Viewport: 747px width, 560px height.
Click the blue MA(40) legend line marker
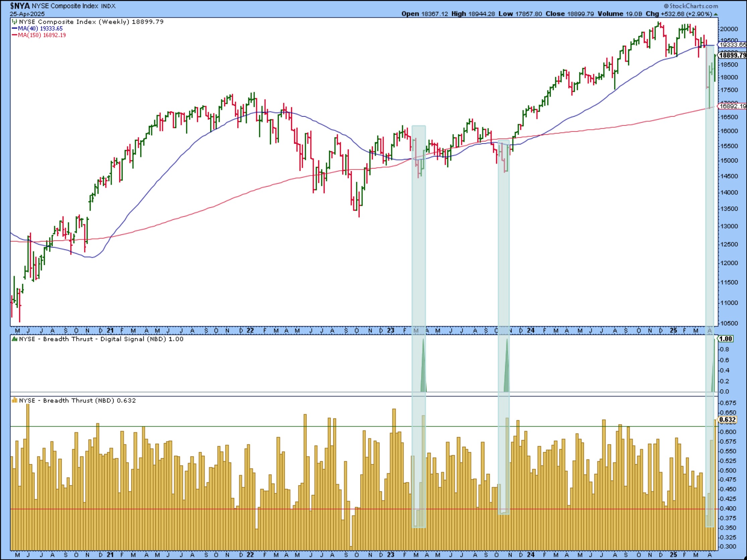[x=14, y=29]
